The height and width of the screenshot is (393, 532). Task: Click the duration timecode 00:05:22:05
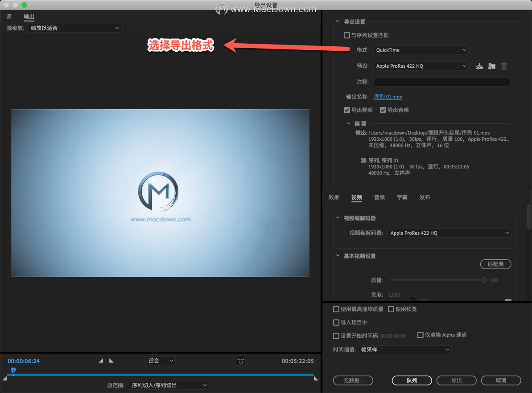pos(297,361)
